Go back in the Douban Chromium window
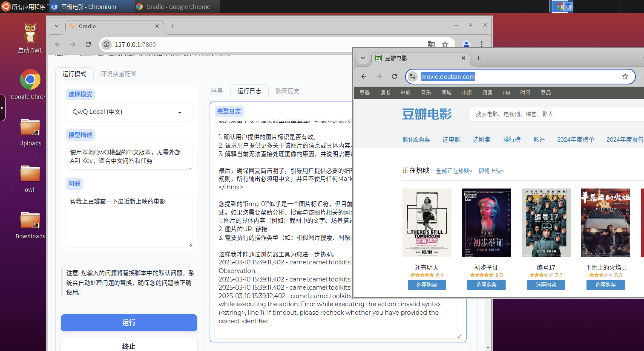Image resolution: width=644 pixels, height=351 pixels. tap(364, 76)
